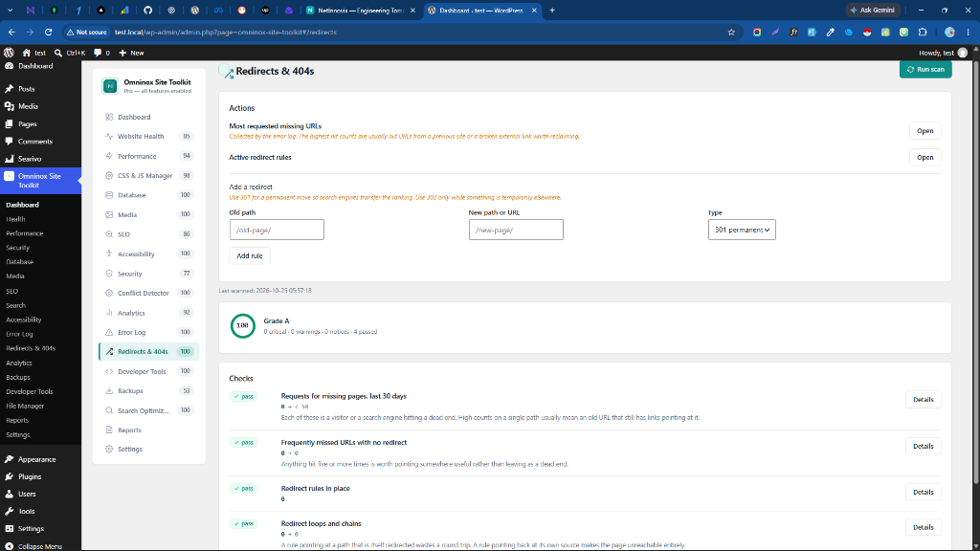Open Dashboard in the Omninox Toolkit panel
Image resolution: width=980 pixels, height=551 pixels.
pyautogui.click(x=148, y=117)
